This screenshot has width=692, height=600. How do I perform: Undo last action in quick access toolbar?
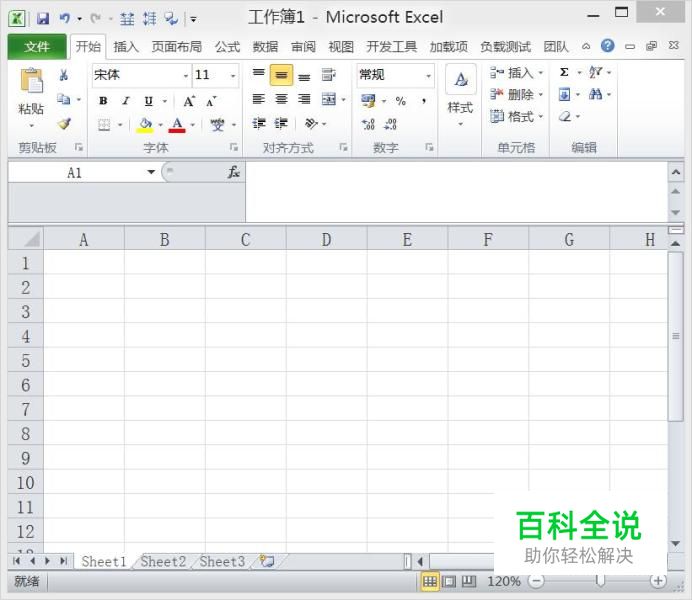pos(65,18)
